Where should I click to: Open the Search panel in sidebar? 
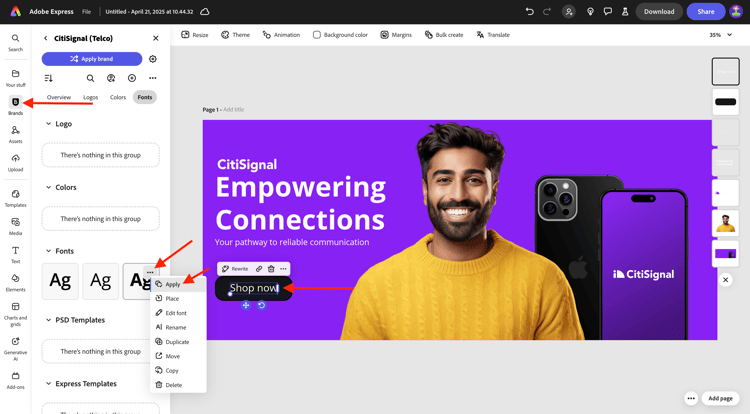[15, 42]
